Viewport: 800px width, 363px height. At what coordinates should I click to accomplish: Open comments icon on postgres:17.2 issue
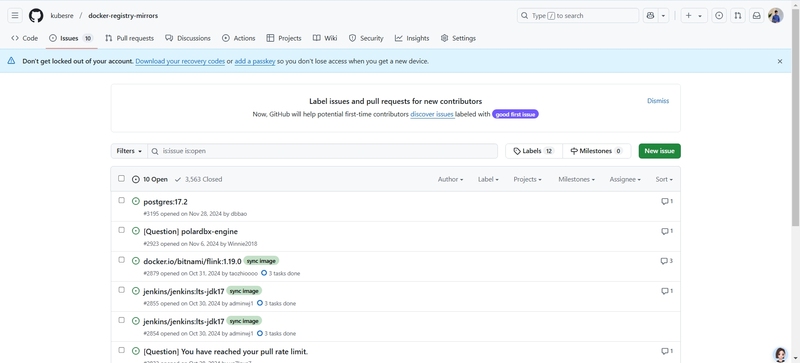[x=667, y=202]
